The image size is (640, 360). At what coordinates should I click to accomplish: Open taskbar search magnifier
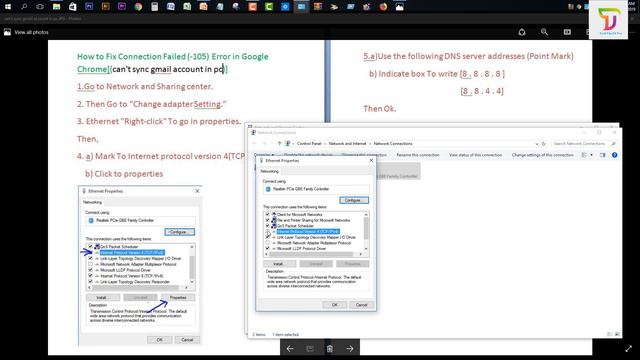tap(24, 7)
